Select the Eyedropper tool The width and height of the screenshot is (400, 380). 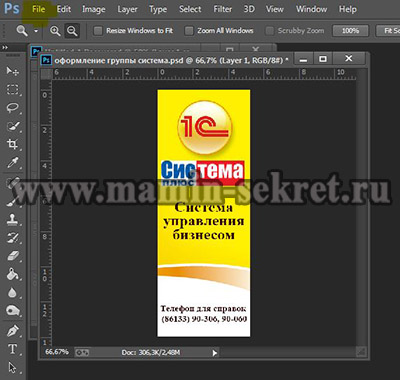tap(13, 163)
